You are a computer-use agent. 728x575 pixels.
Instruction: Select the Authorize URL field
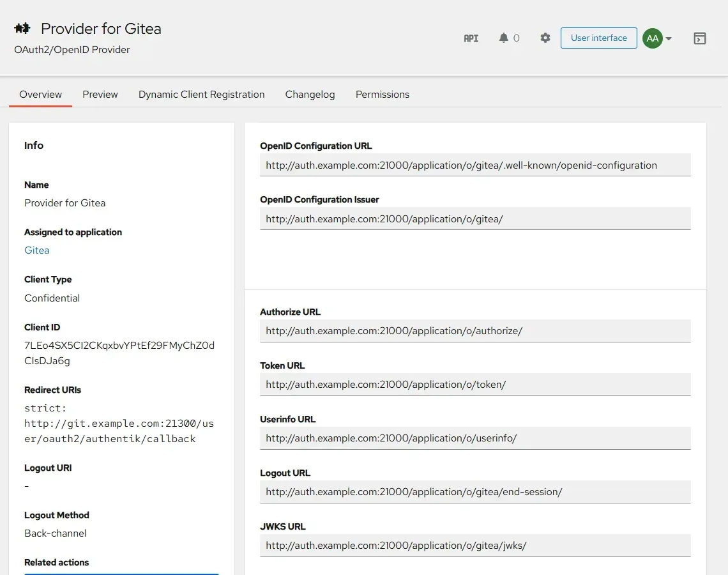pyautogui.click(x=475, y=331)
